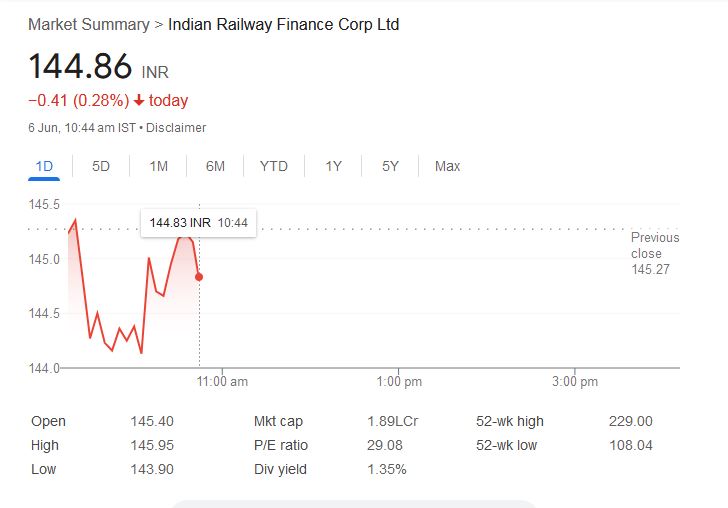Show the YTD chart view
The image size is (728, 508).
point(273,166)
